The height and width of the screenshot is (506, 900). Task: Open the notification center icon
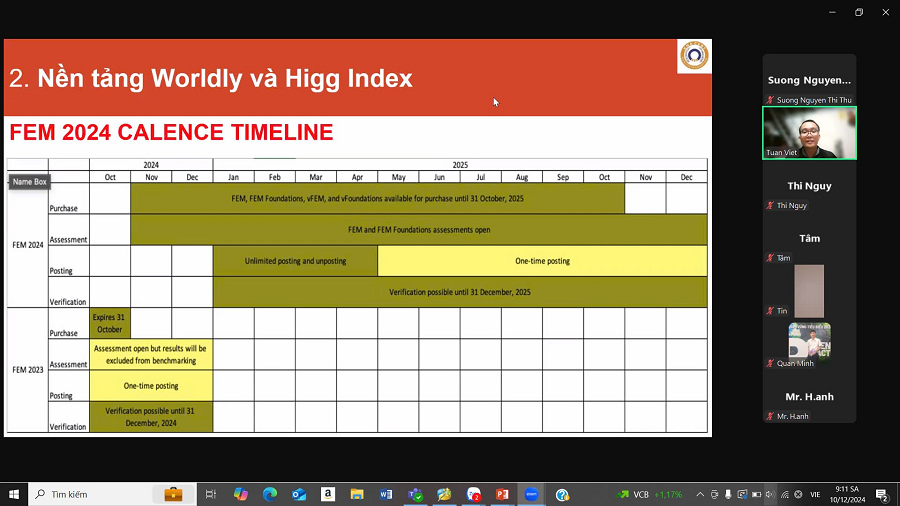pyautogui.click(x=883, y=494)
